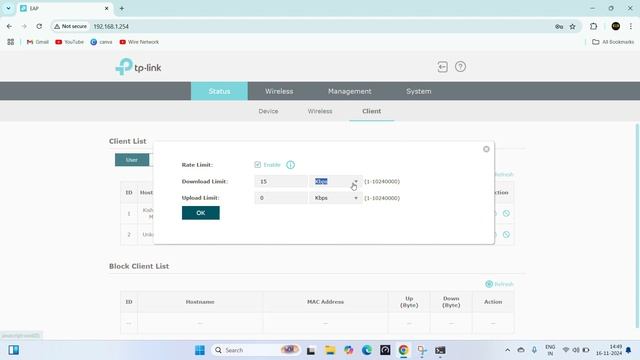Open the tab search dropdown arrow

[x=8, y=8]
